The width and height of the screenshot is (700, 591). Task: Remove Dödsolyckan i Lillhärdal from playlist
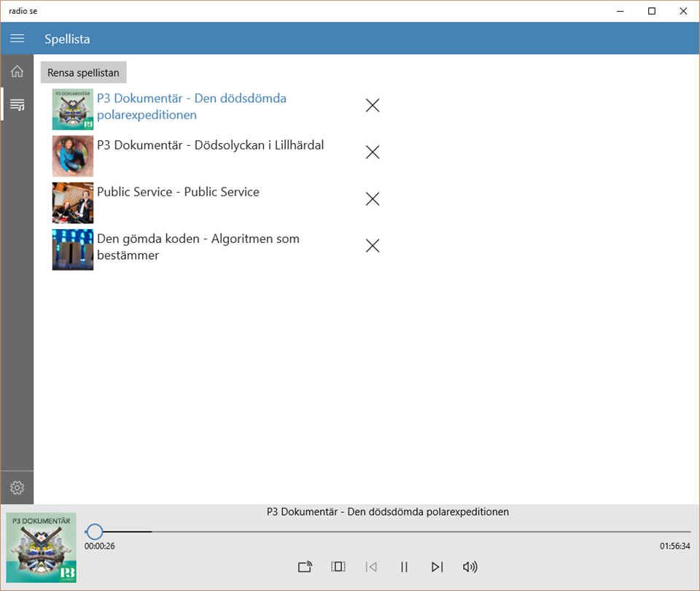pyautogui.click(x=373, y=152)
